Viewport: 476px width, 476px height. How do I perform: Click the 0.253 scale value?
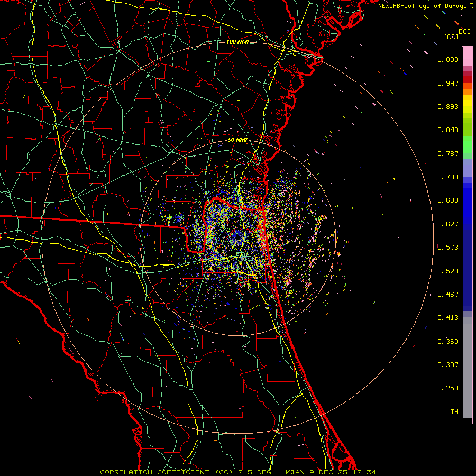click(448, 388)
